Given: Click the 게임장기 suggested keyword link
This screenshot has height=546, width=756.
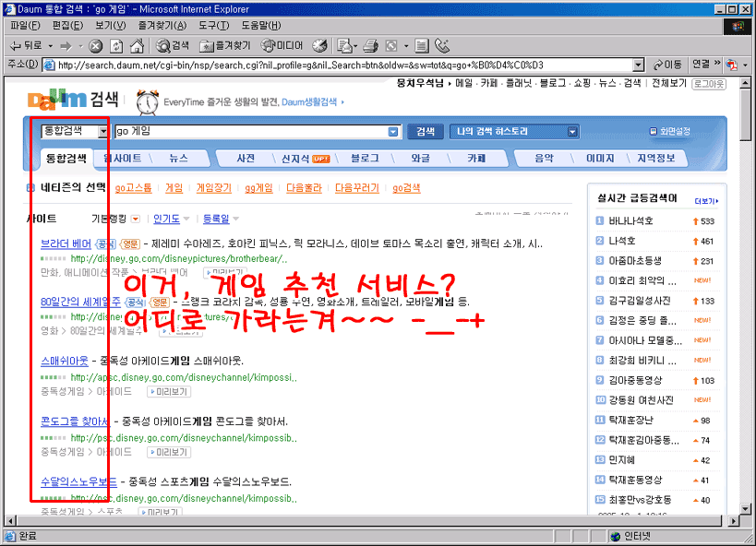Looking at the screenshot, I should [x=213, y=188].
